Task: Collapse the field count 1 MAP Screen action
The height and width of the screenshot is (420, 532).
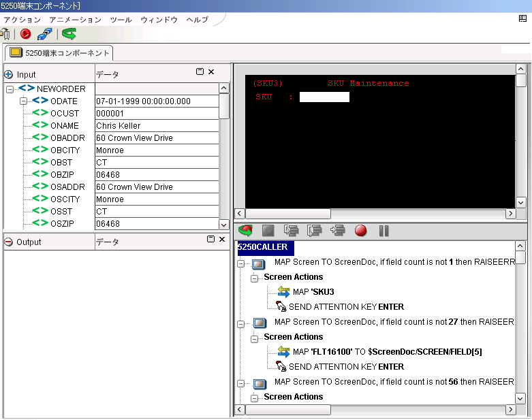Action: [240, 263]
